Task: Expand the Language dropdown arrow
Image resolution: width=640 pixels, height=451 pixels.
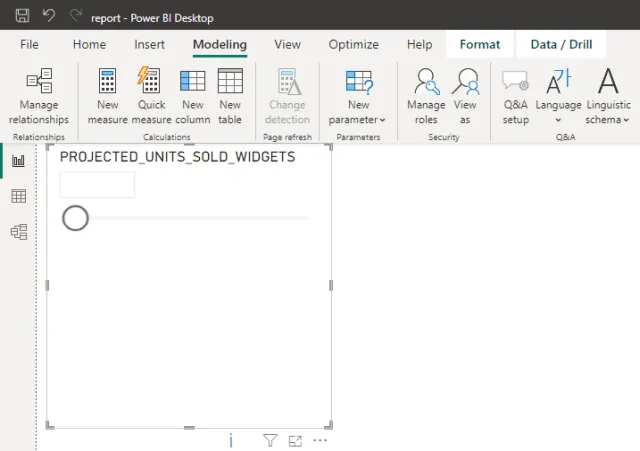Action: (558, 120)
